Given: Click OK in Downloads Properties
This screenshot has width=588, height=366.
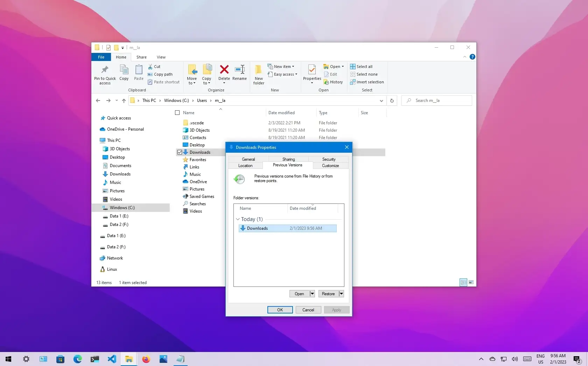Looking at the screenshot, I should (x=280, y=310).
